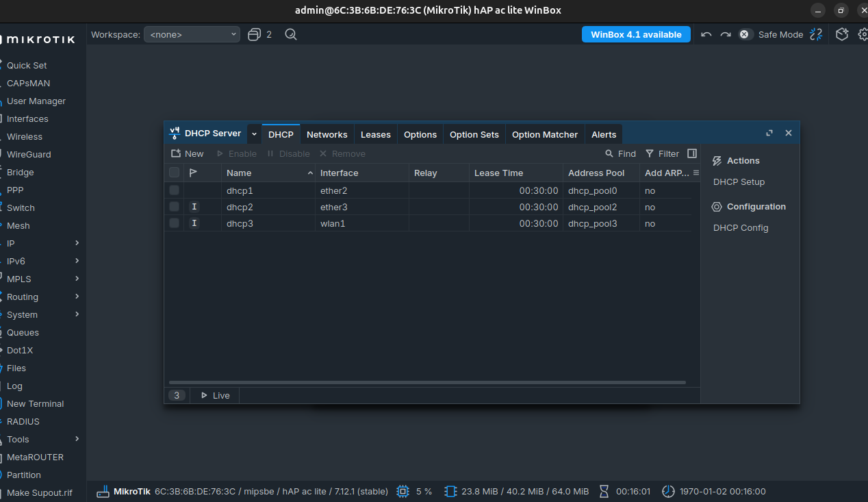Click the redo arrow icon

click(726, 34)
